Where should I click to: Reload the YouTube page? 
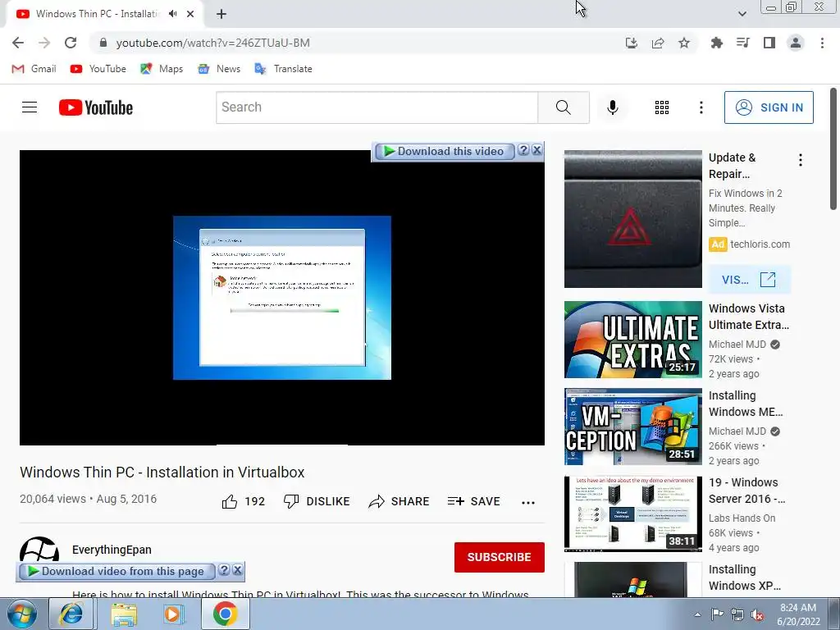click(x=71, y=43)
